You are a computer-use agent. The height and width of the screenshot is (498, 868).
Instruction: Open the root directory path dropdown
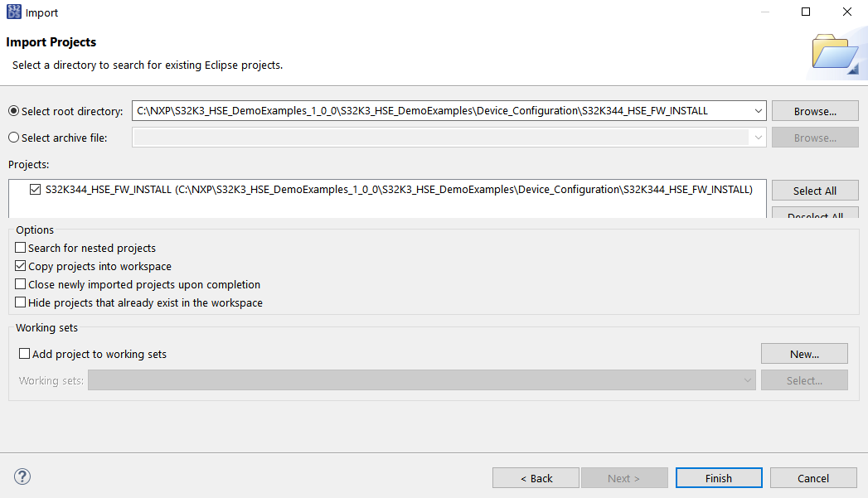pos(758,111)
